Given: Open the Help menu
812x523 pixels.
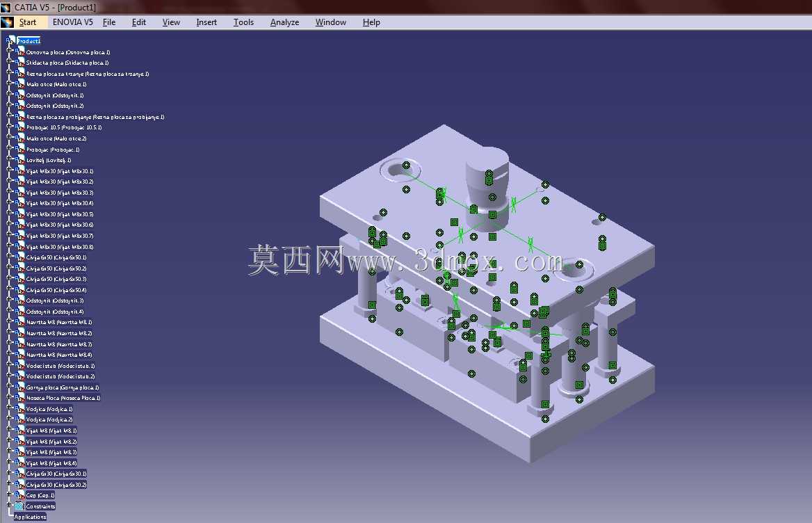Looking at the screenshot, I should (x=371, y=22).
